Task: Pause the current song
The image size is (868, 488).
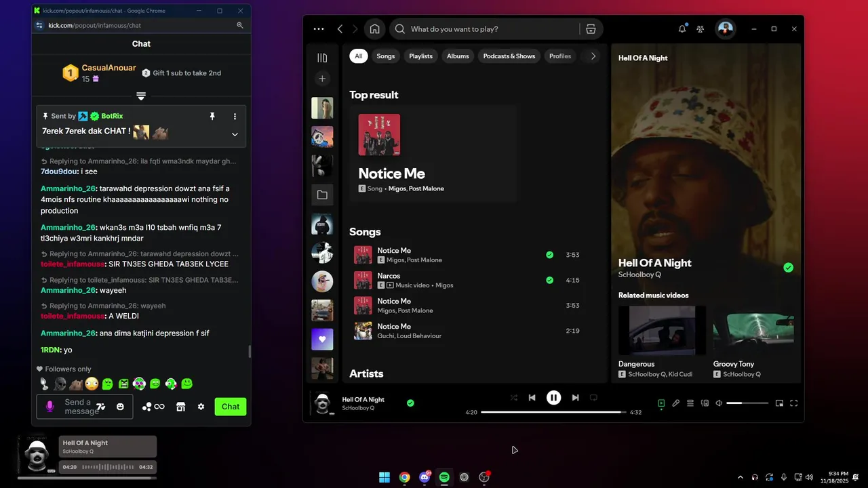Action: 554,398
